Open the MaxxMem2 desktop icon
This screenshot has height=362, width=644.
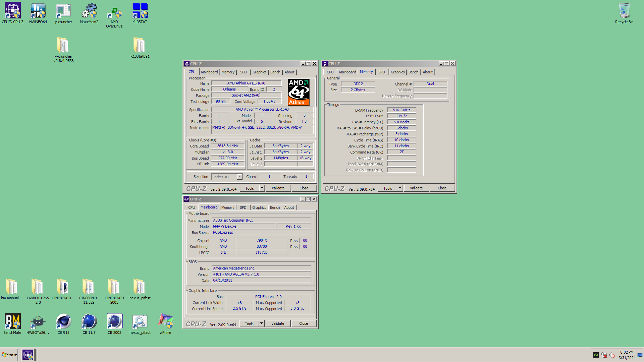(89, 13)
